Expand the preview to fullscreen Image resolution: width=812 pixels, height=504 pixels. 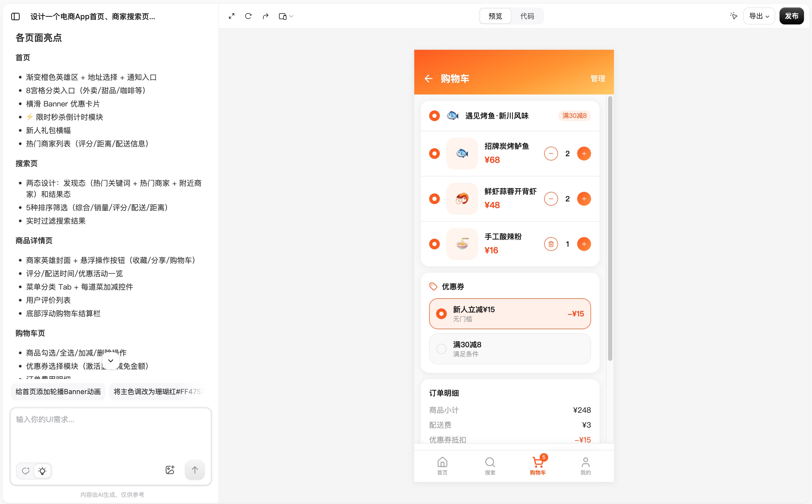click(x=231, y=16)
